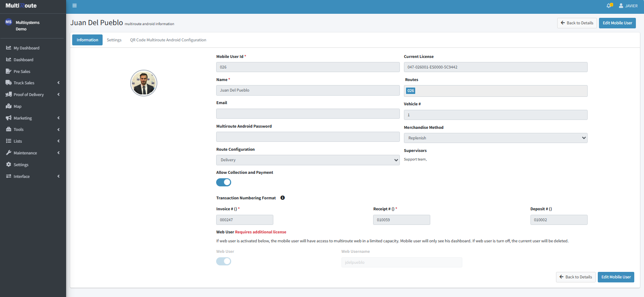Click the My Dashboard chart icon

9,48
